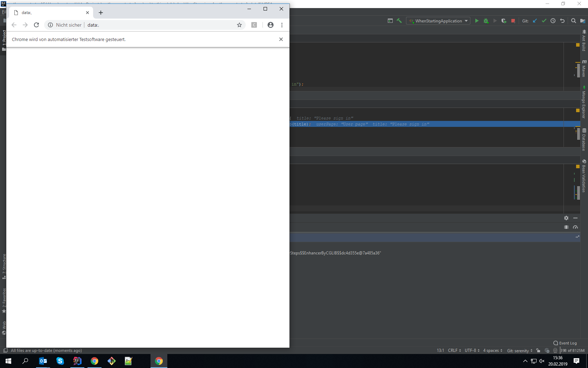Open Git: serenity branch popup

[520, 350]
